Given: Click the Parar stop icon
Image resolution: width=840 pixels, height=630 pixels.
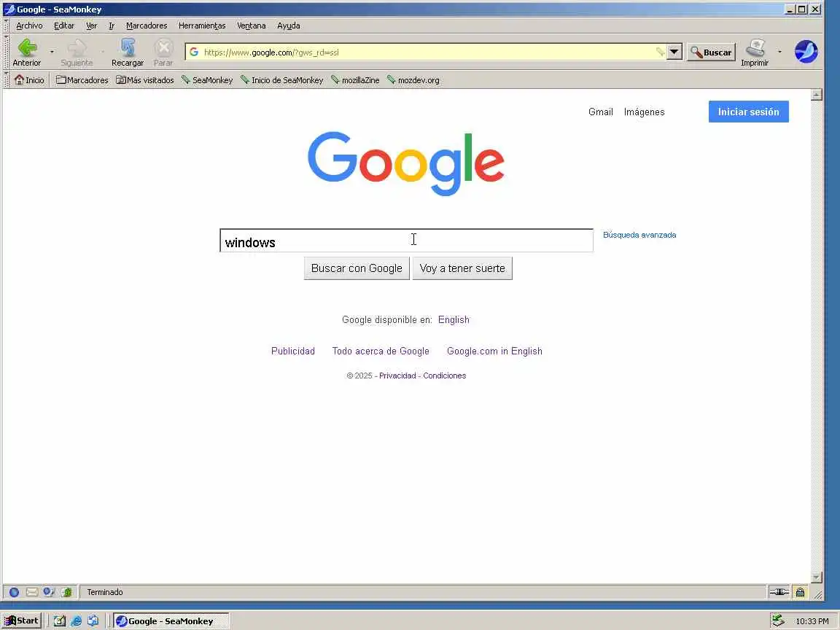Looking at the screenshot, I should pos(163,52).
